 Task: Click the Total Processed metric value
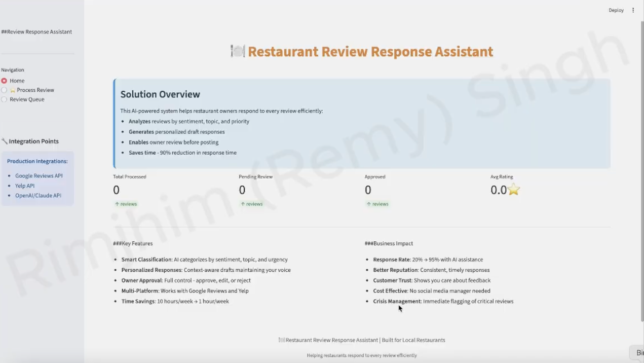(x=117, y=190)
